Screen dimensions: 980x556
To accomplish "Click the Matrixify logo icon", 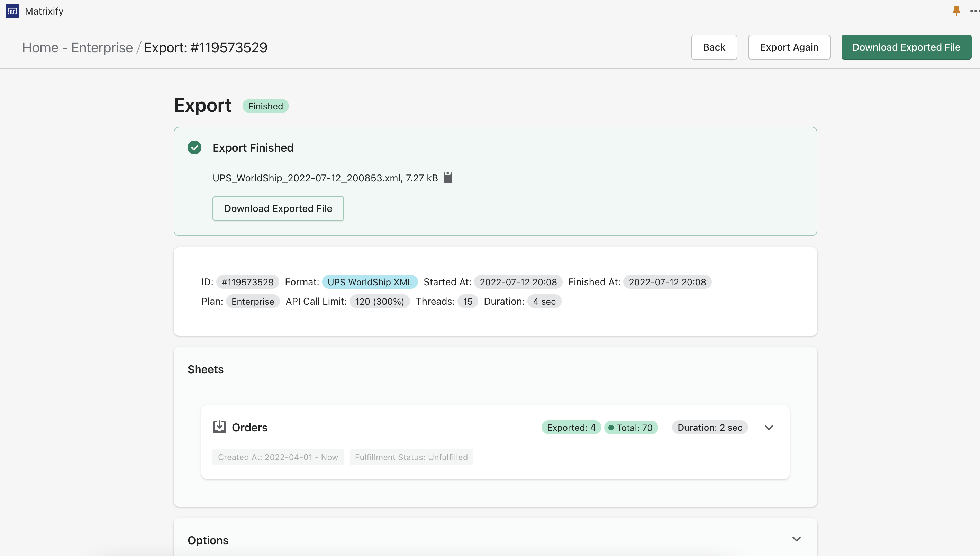I will [12, 11].
